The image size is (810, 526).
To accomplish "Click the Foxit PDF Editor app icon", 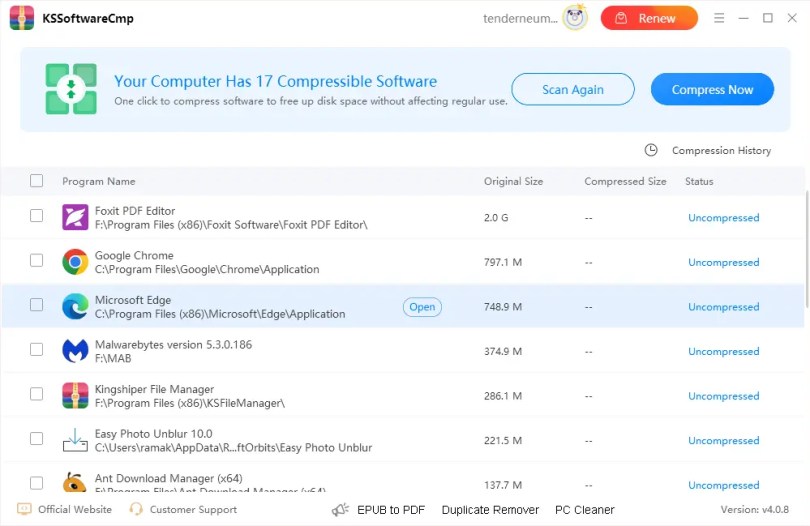I will click(x=75, y=217).
